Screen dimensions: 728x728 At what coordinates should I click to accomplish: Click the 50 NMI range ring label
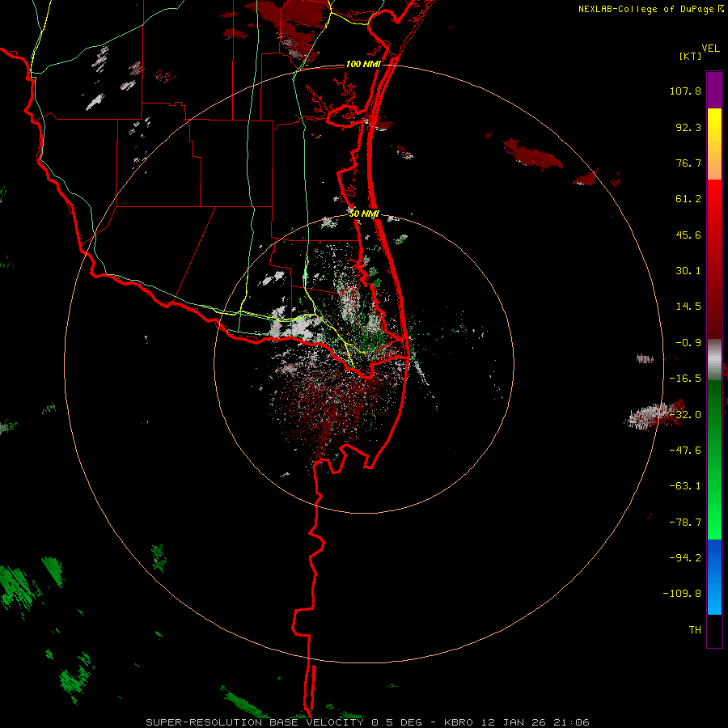(365, 214)
